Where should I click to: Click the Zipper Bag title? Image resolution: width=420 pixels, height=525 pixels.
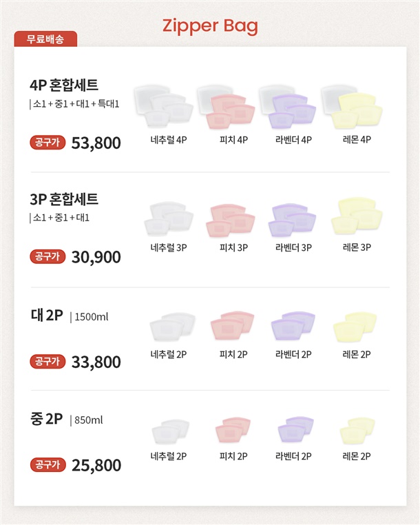click(210, 25)
